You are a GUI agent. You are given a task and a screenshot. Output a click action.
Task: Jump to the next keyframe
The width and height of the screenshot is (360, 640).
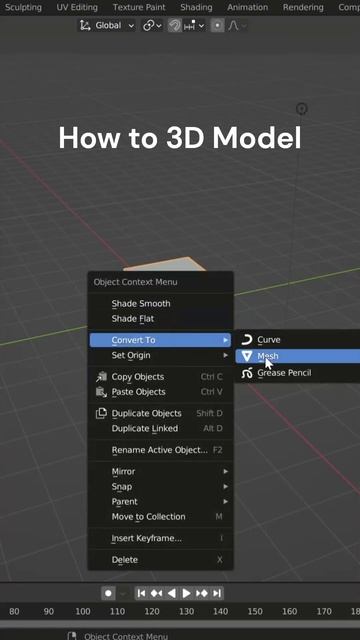202,593
